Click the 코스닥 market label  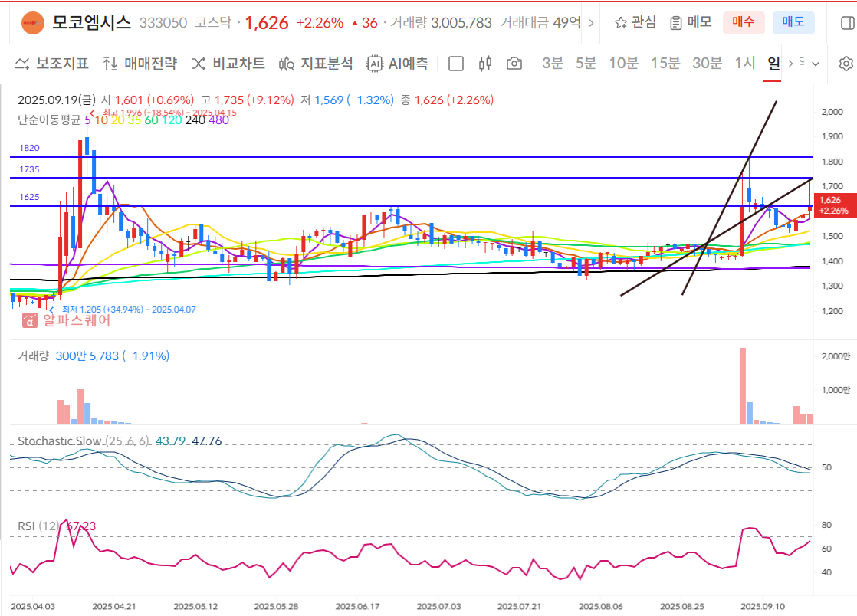coord(213,23)
